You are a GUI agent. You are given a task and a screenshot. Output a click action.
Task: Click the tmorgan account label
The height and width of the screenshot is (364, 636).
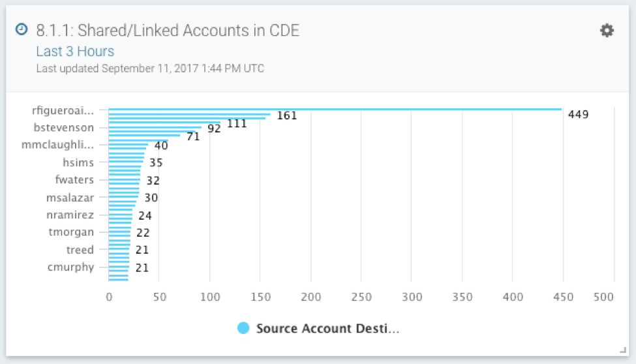click(71, 232)
